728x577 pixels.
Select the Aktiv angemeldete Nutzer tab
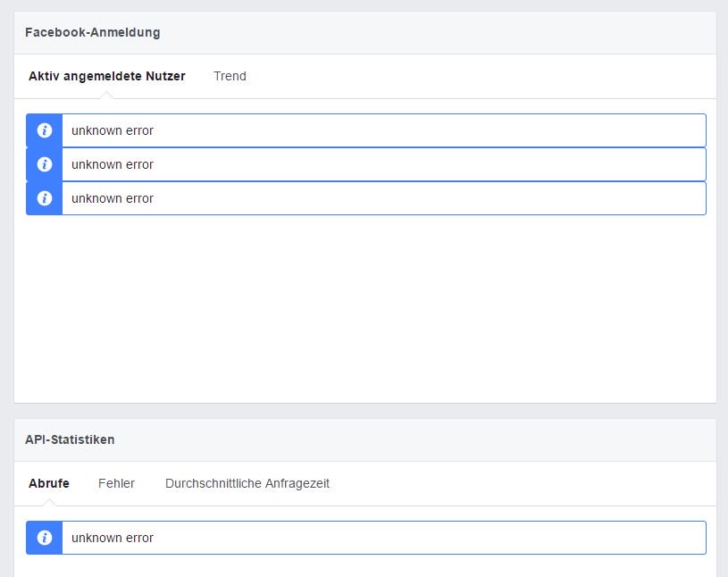point(107,76)
